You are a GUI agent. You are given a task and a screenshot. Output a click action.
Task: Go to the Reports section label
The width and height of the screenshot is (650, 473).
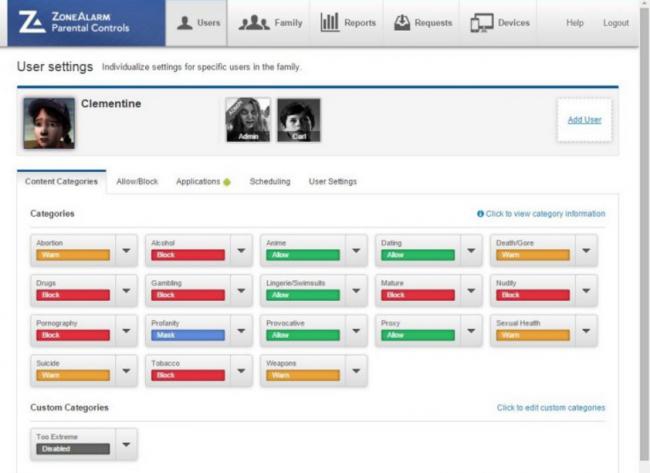360,23
